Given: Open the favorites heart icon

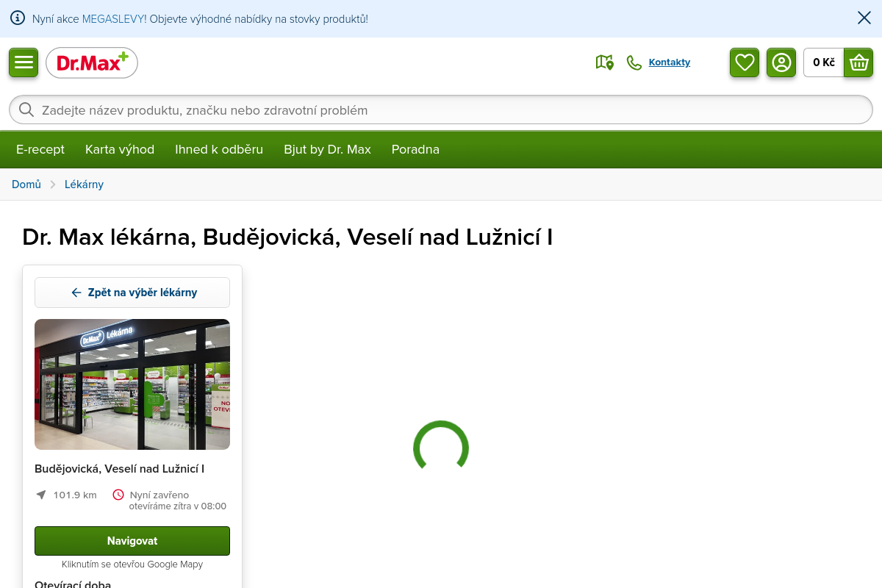Looking at the screenshot, I should point(745,62).
